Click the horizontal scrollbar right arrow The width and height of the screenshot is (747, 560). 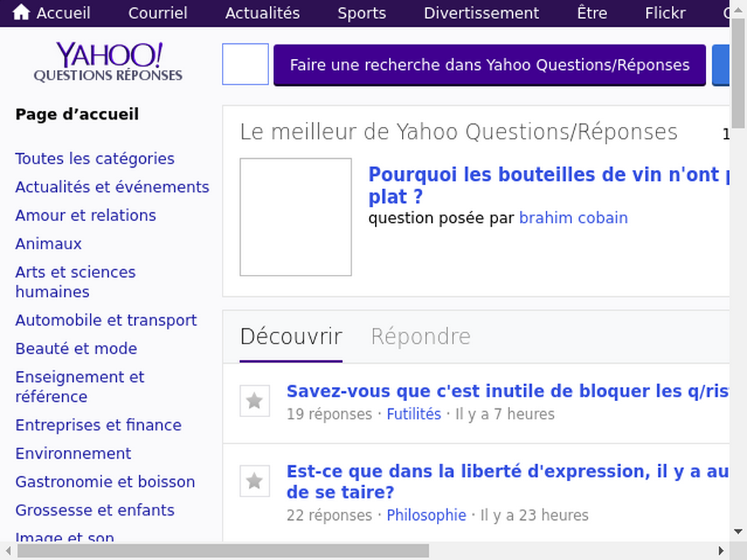(x=721, y=551)
